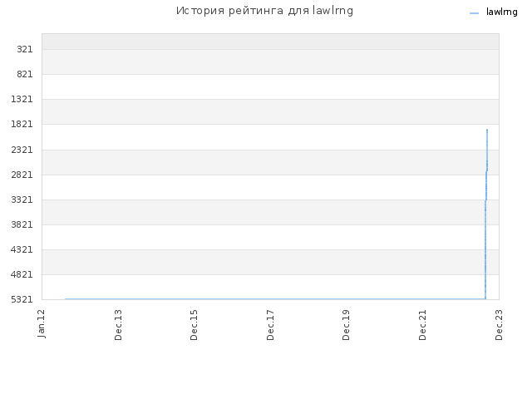Screen dimensions: 532x399
Task: Click the 1321 y-axis label
Action: pos(22,100)
